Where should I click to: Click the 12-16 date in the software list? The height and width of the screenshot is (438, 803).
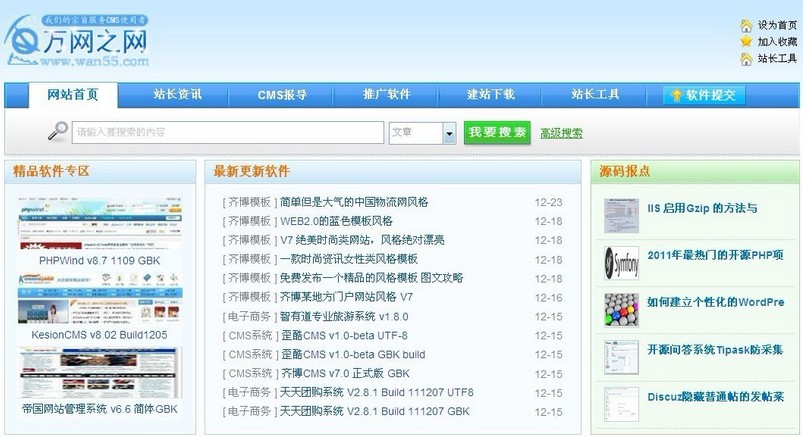[x=548, y=298]
